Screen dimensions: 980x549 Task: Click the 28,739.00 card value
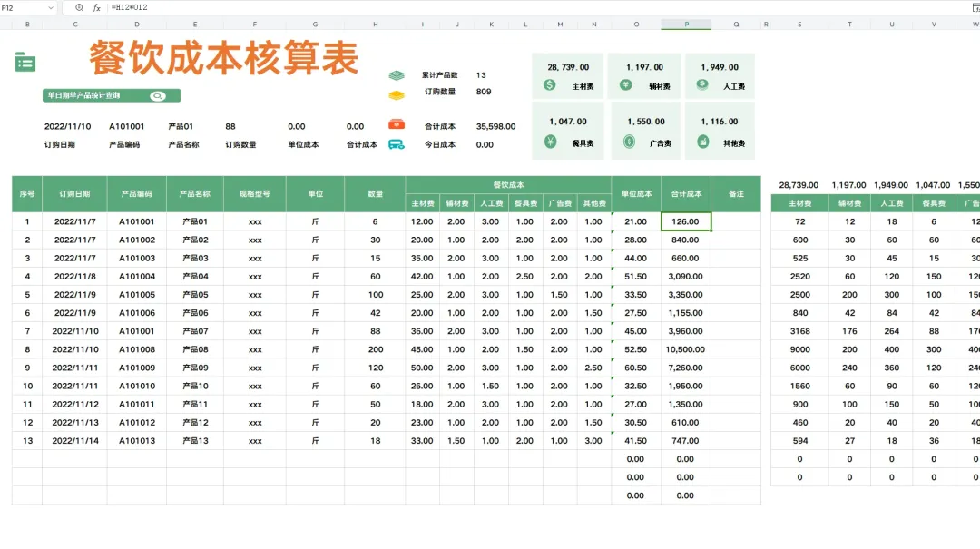(568, 67)
